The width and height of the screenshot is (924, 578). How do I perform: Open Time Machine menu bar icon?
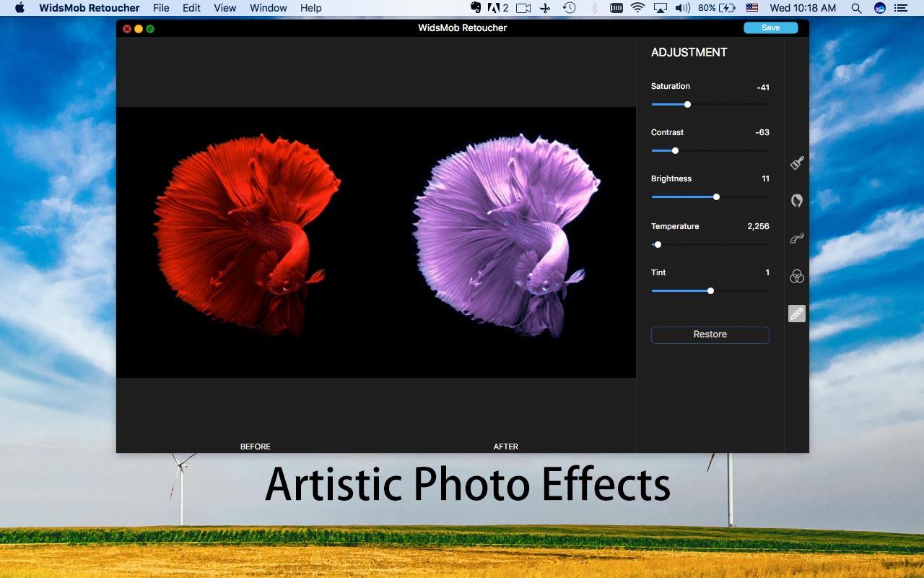(x=570, y=8)
